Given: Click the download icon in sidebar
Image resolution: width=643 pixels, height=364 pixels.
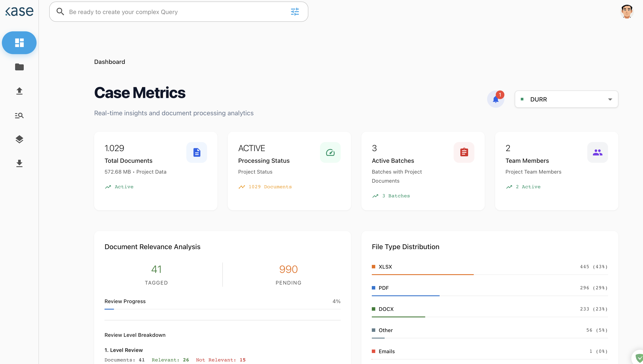Looking at the screenshot, I should click(19, 163).
